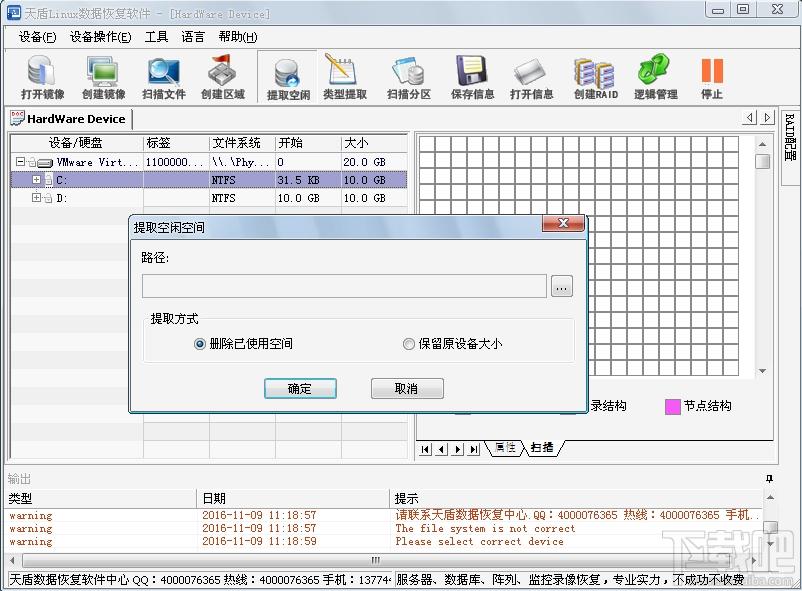Screen dimensions: 802x591
Task: Select the 删除已使用空间 radio option
Action: (x=200, y=344)
